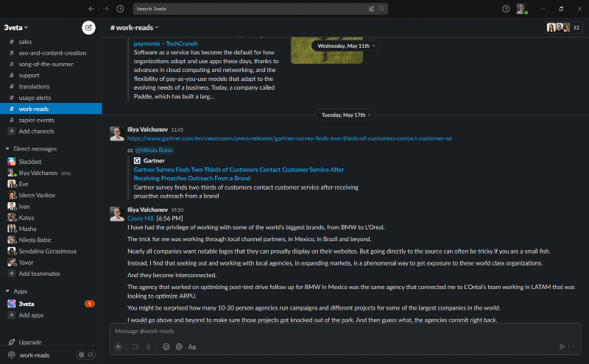Open TechCrunch payments article link
Viewport: 589px width, 364px height.
point(166,43)
